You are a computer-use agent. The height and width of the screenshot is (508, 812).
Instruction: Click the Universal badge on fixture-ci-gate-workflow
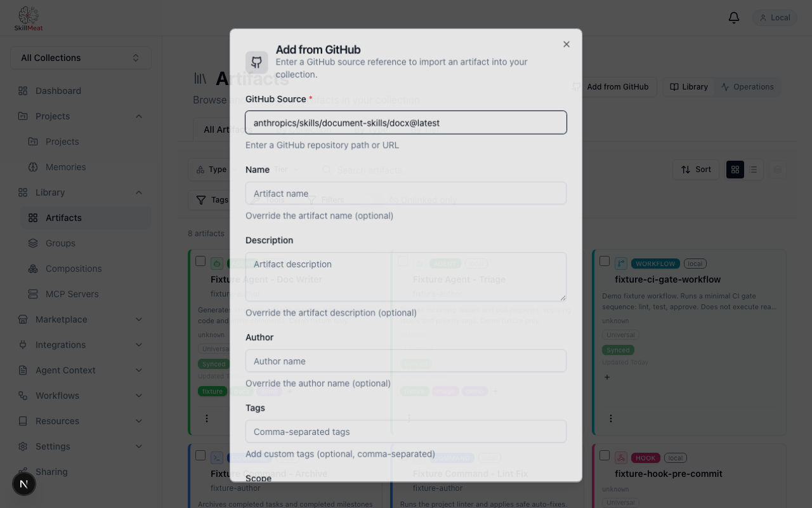point(620,335)
